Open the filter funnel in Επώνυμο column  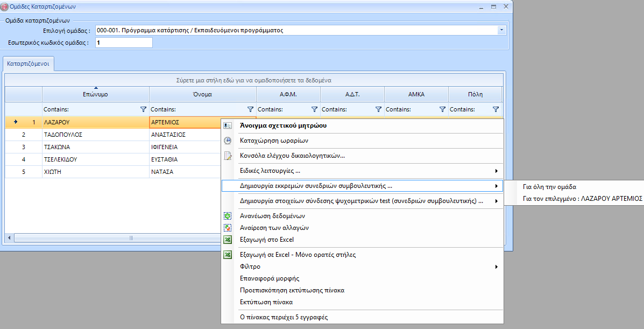143,109
